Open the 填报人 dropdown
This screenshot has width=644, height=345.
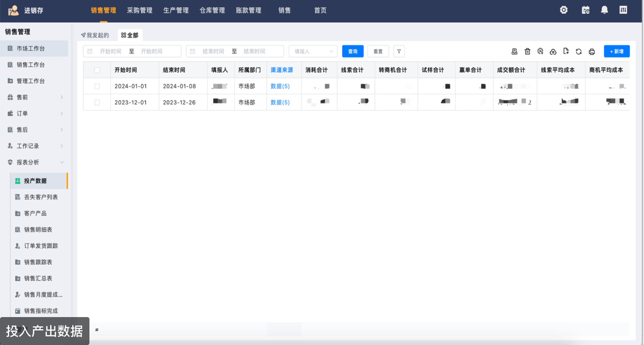tap(313, 52)
